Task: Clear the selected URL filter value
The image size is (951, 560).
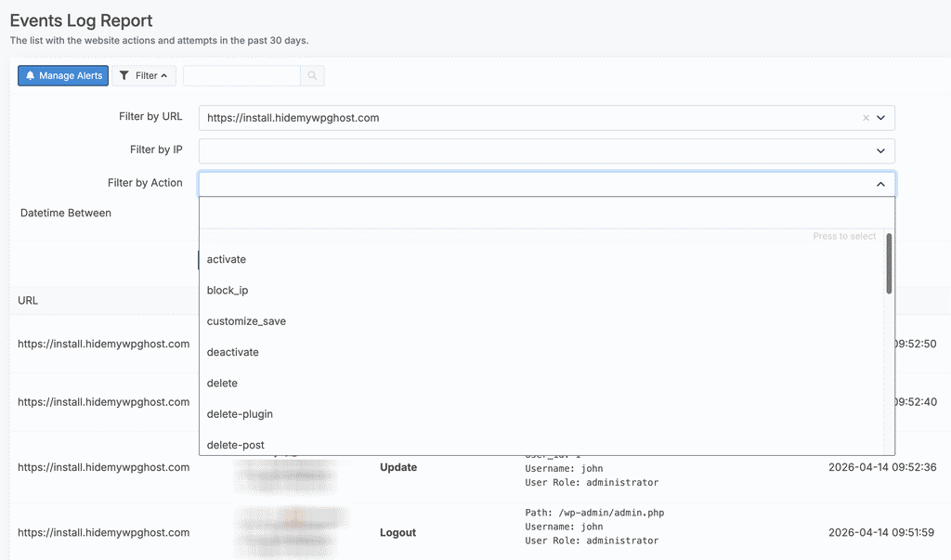Action: click(x=866, y=118)
